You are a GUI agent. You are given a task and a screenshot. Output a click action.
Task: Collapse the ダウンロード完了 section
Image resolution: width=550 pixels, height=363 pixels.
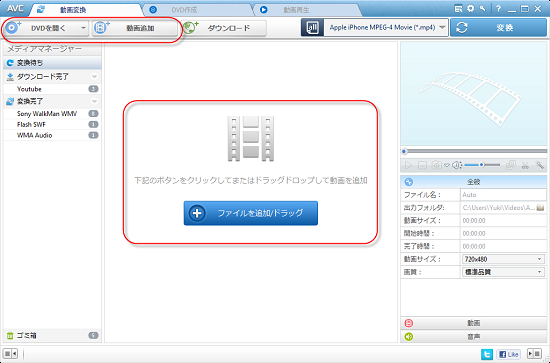click(x=94, y=76)
